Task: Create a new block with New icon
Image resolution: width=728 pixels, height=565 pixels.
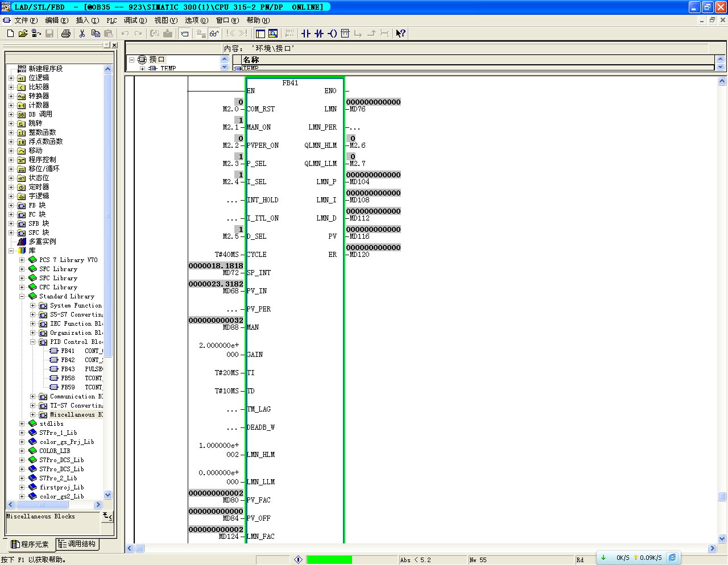Action: click(x=10, y=34)
